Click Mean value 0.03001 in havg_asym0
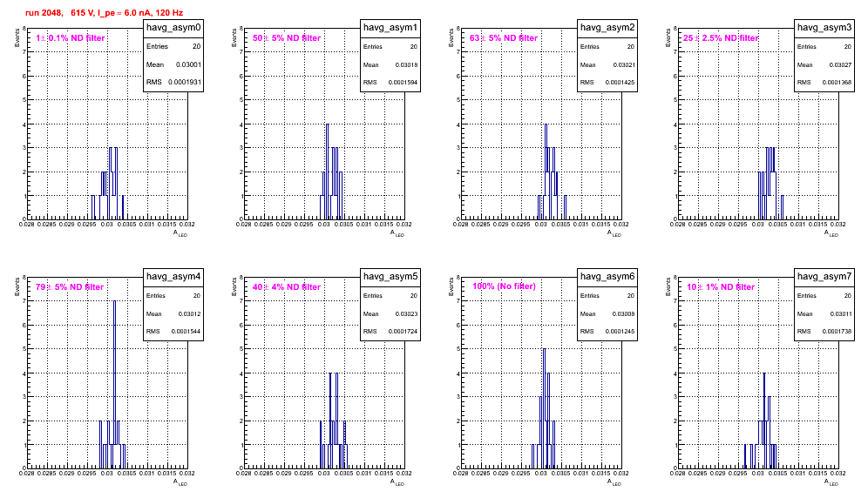 [x=189, y=64]
